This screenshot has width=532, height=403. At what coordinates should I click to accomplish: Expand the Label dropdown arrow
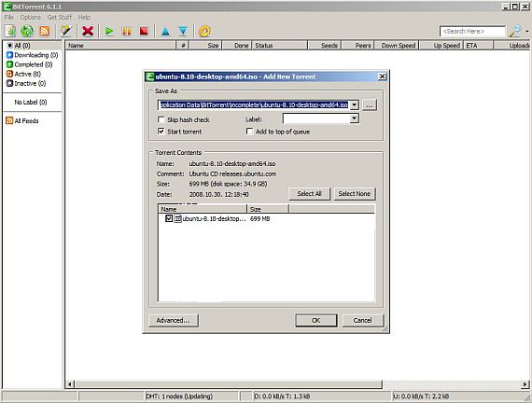[355, 118]
